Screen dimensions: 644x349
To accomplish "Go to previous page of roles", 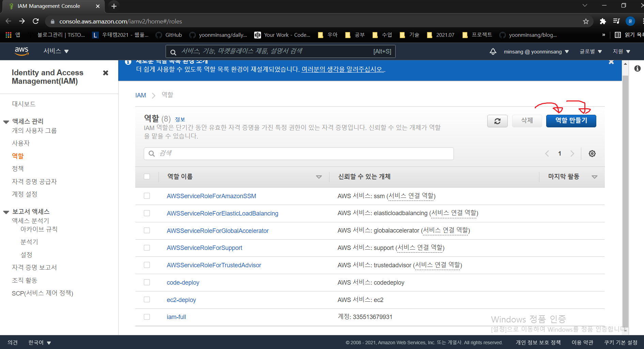I will coord(547,154).
